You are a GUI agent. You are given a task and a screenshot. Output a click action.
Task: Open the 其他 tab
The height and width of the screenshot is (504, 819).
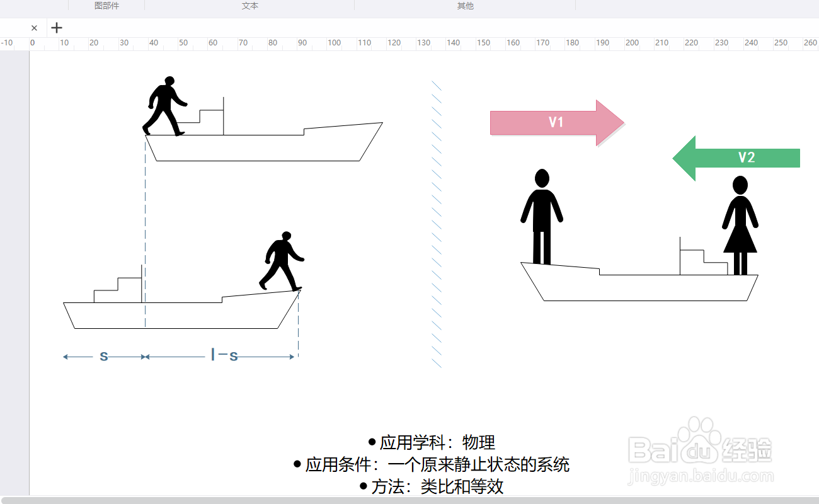(x=465, y=6)
